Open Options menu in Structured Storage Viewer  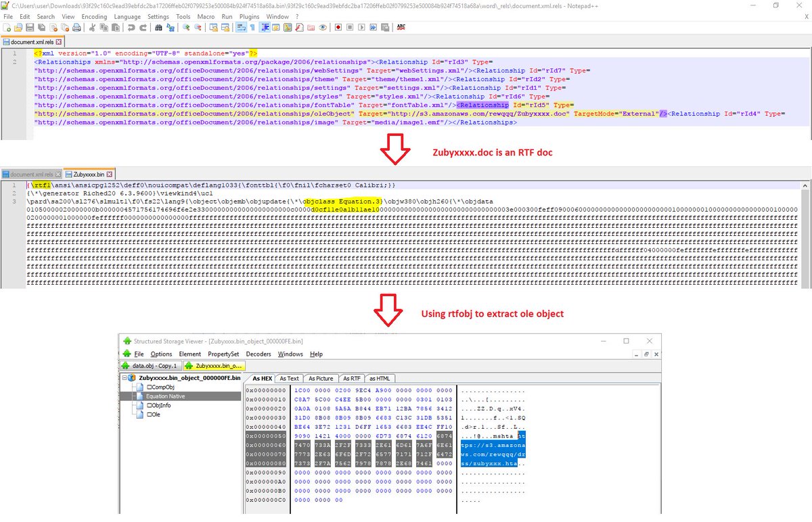161,354
